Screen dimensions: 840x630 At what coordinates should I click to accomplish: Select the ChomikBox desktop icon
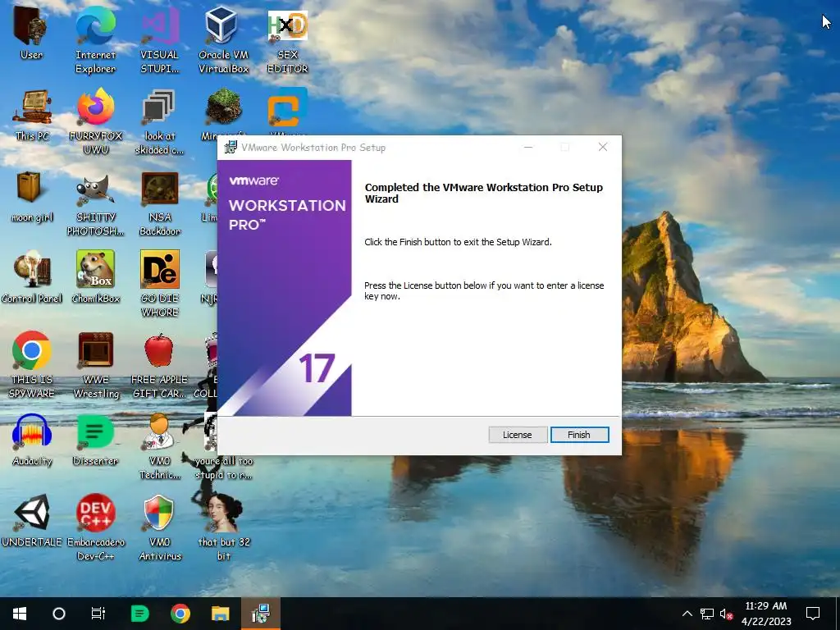pyautogui.click(x=95, y=277)
